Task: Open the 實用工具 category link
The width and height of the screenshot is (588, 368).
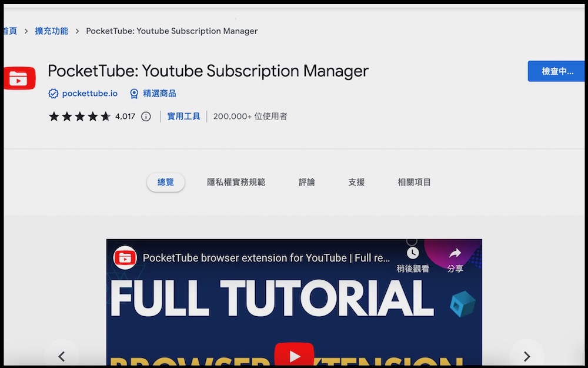Action: coord(183,117)
